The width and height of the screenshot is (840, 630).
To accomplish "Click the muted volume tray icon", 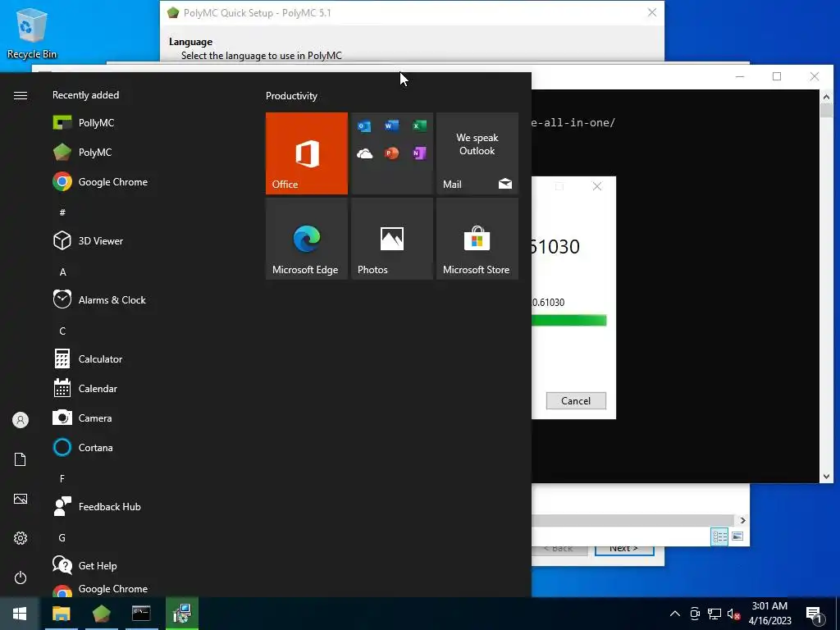I will click(x=734, y=614).
